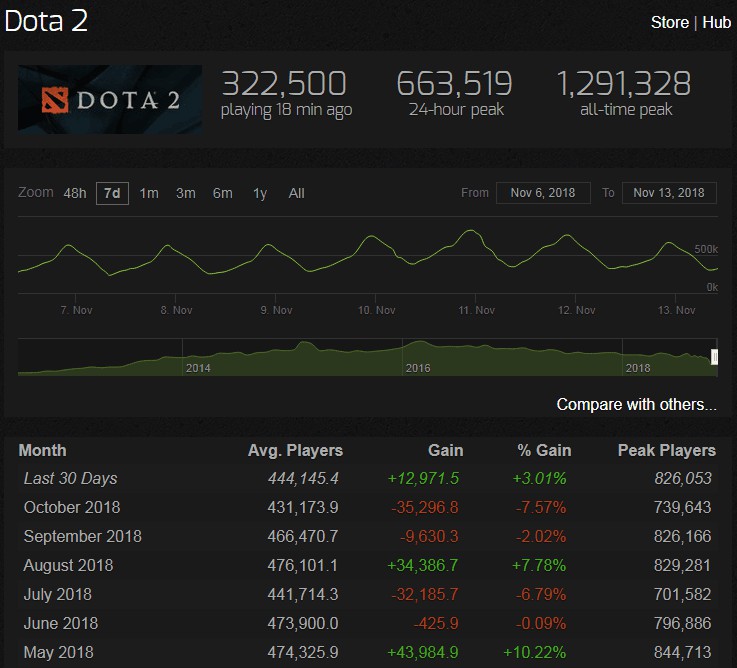The height and width of the screenshot is (668, 737).
Task: Click June average 473,900.0
Action: pyautogui.click(x=303, y=623)
